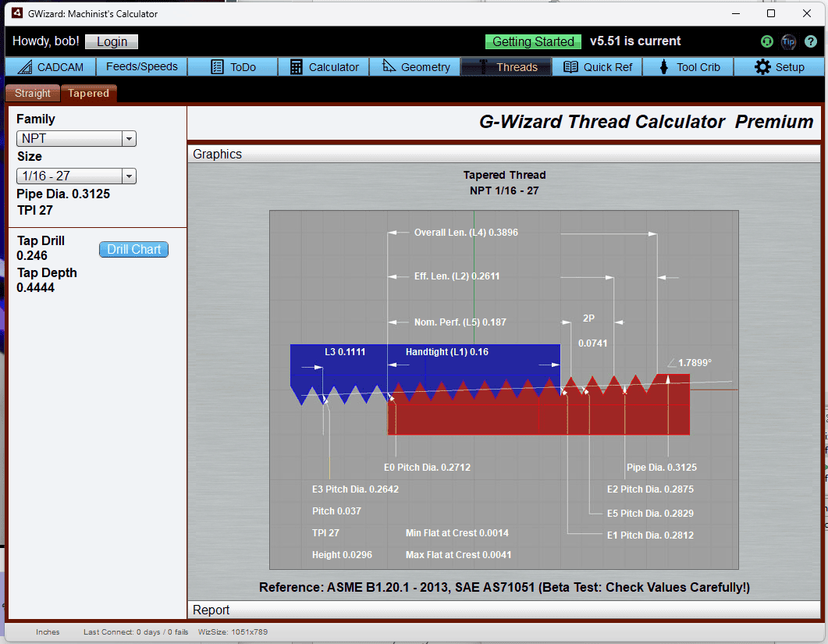Click 'WizSize: 1051x789' status entry

[x=233, y=632]
